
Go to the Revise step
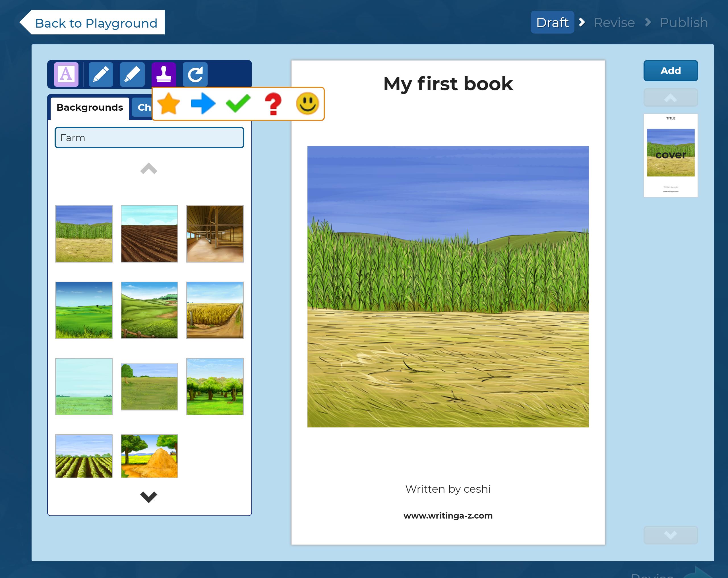pos(614,23)
